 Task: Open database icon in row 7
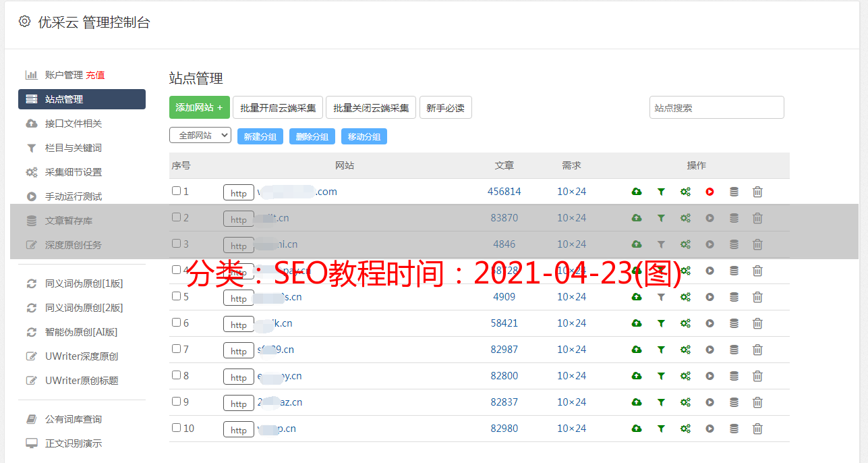(734, 350)
